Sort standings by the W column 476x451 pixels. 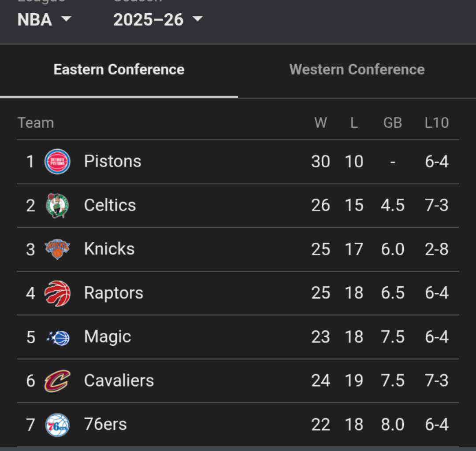point(321,123)
